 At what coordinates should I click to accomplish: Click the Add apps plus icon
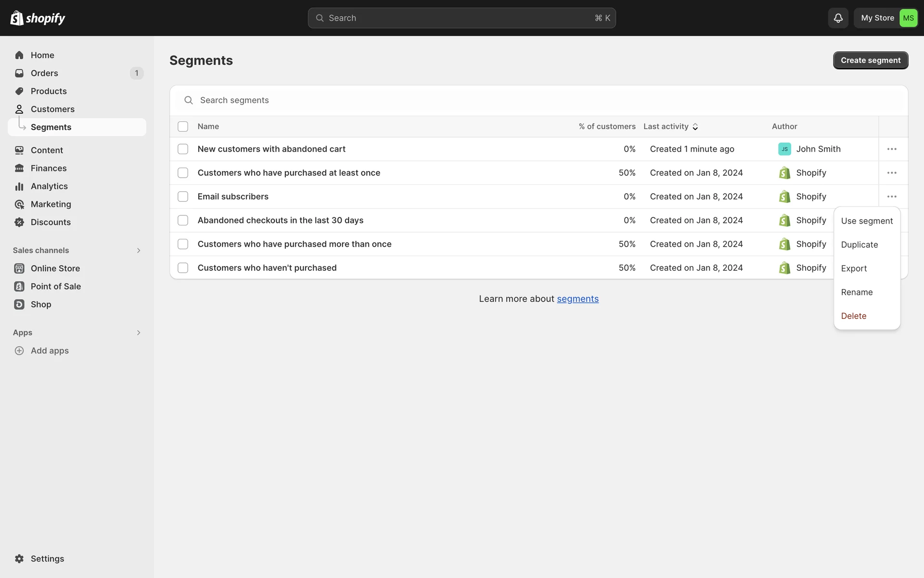click(x=19, y=351)
